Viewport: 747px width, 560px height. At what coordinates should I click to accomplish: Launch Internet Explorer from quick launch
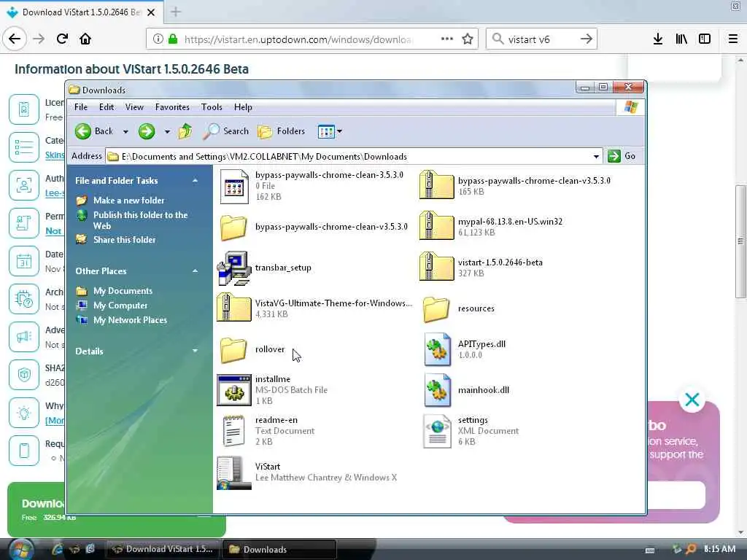57,549
